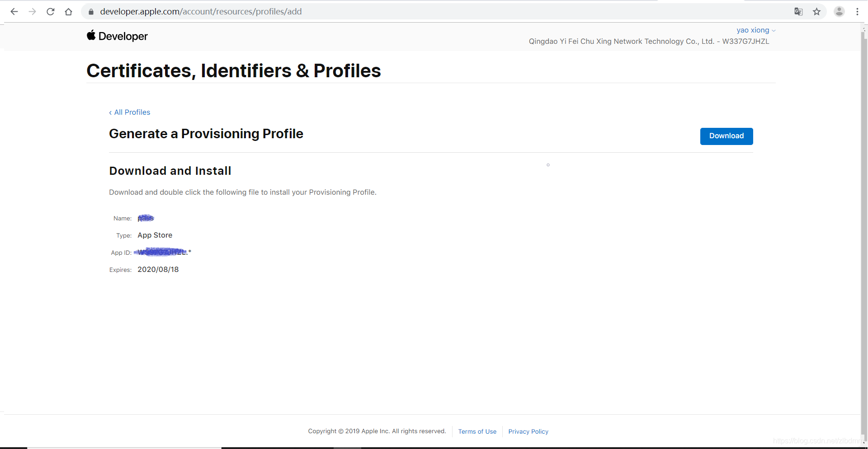Click the blue Download button

pyautogui.click(x=726, y=136)
